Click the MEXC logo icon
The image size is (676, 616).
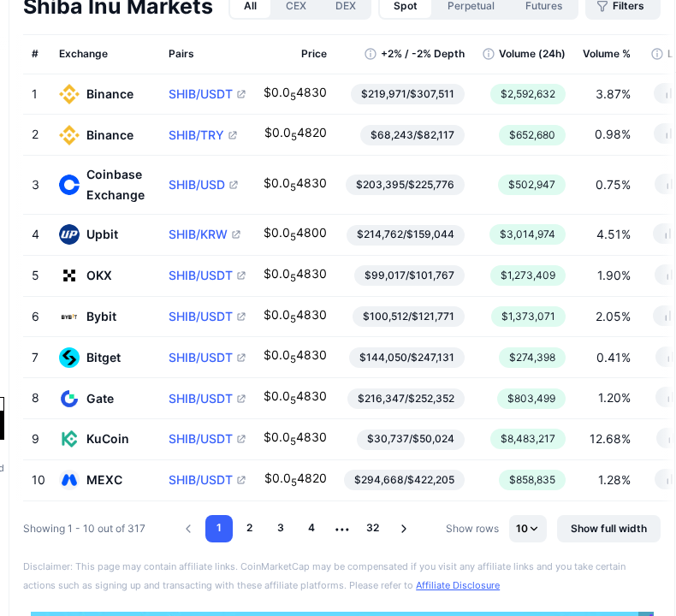[x=69, y=480]
